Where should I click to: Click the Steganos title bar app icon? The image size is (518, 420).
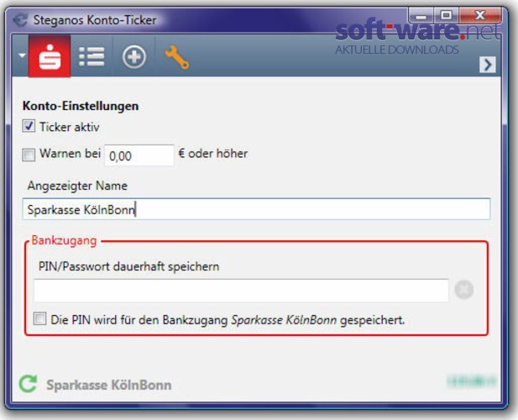click(x=20, y=20)
